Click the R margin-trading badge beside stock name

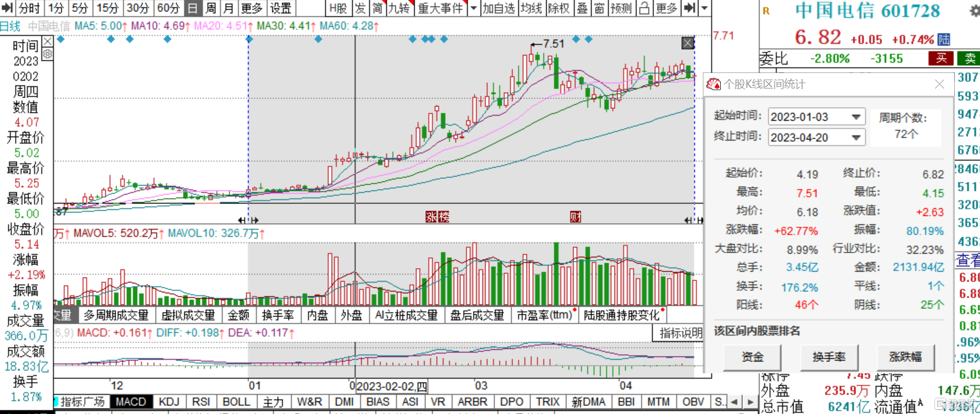click(x=766, y=11)
